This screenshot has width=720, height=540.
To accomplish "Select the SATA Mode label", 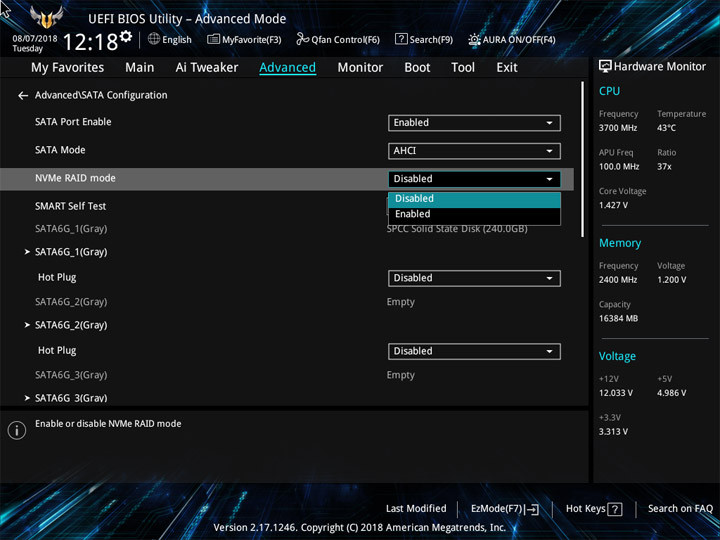I will [x=60, y=150].
